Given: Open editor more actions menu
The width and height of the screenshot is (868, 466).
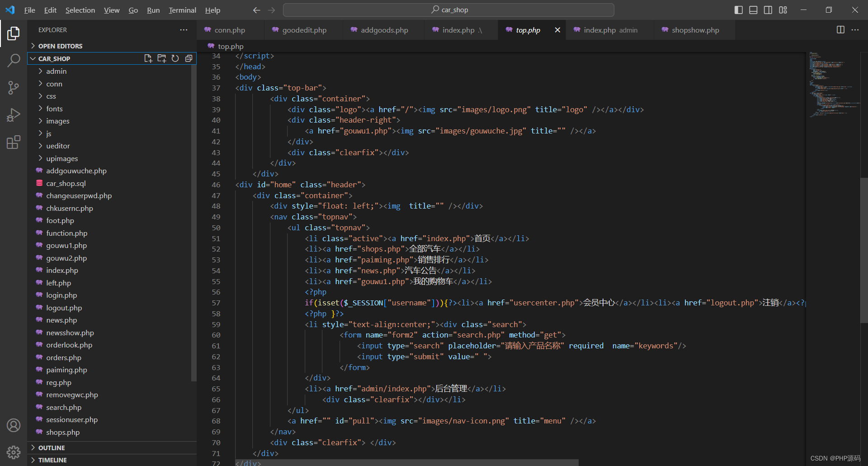Looking at the screenshot, I should 855,30.
